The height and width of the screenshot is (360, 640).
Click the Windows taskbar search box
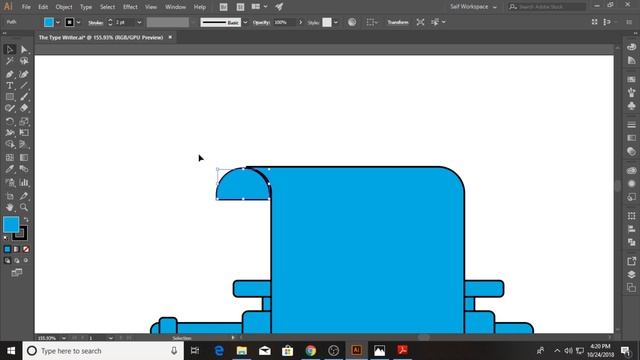coord(103,351)
